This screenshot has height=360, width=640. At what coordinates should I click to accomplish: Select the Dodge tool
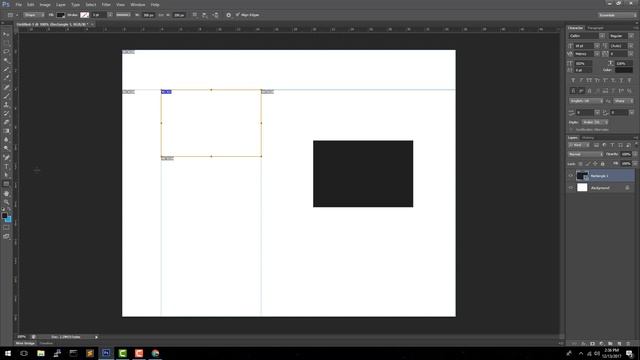click(x=6, y=149)
